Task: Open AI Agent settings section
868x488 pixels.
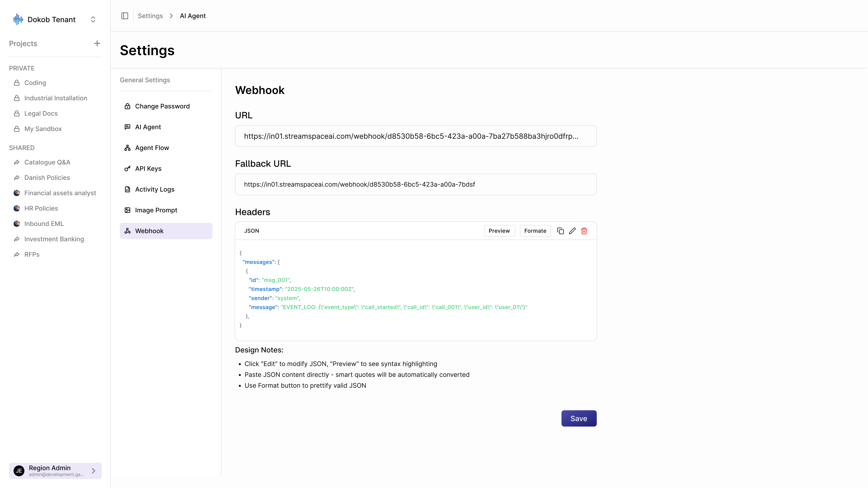Action: 166,127
